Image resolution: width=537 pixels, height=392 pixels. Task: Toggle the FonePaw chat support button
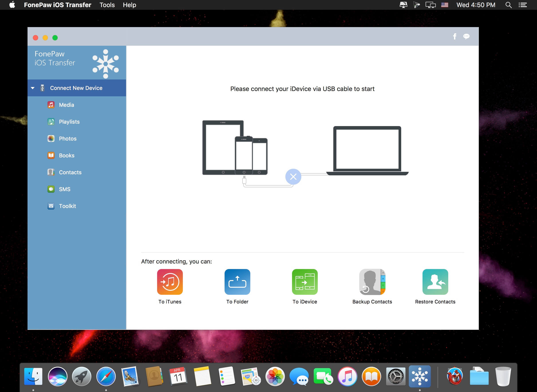point(466,37)
